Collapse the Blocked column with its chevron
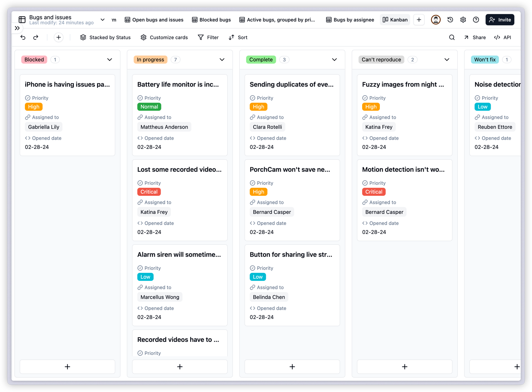 pos(109,59)
